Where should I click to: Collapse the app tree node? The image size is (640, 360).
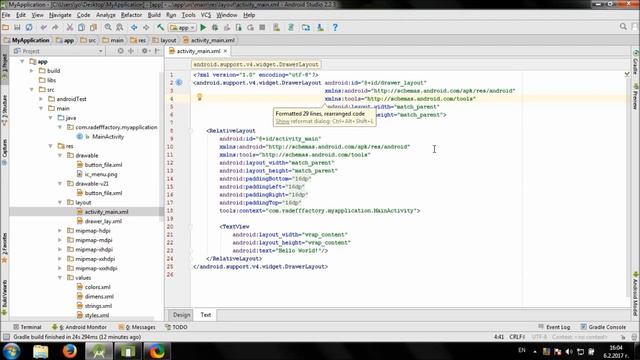pyautogui.click(x=22, y=62)
